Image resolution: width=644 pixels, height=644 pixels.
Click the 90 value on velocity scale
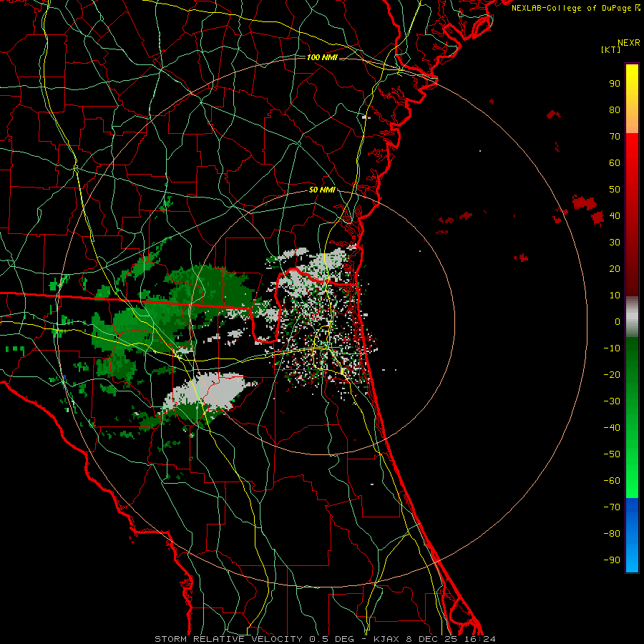(615, 84)
